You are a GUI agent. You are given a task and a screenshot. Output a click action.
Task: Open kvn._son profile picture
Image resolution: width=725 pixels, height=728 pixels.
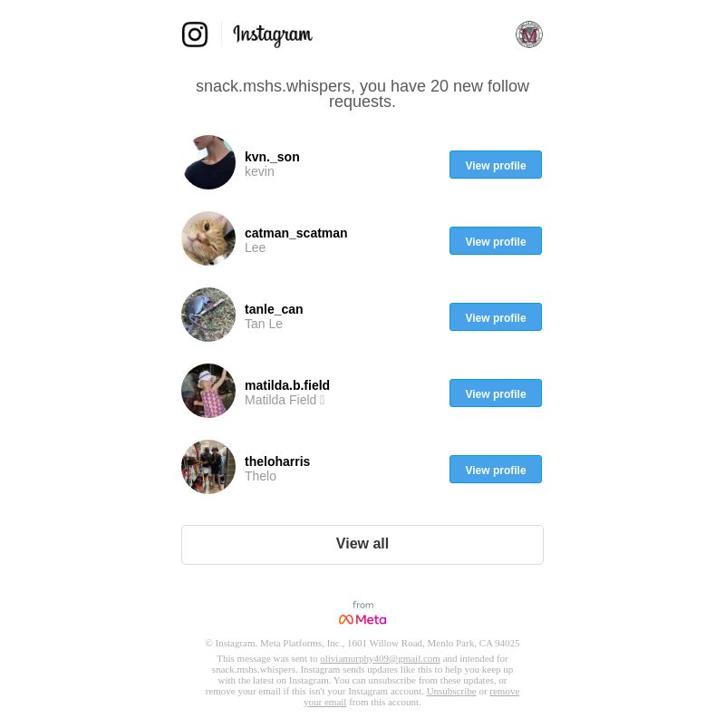tap(208, 162)
